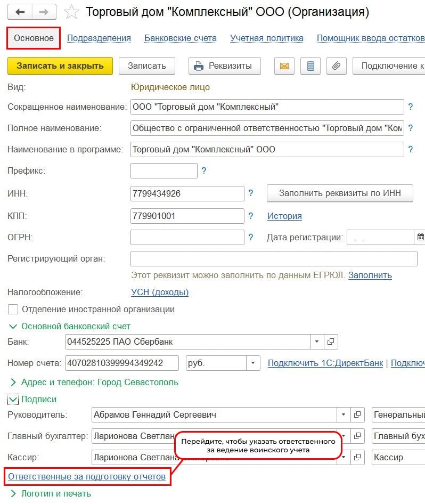Switch to the 'Банковские счета' tab

(x=181, y=38)
